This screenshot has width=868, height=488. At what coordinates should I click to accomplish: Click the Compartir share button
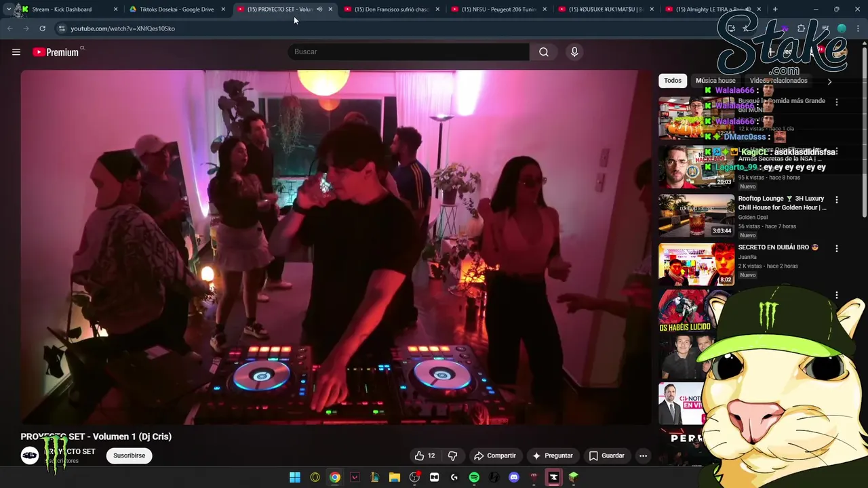(495, 455)
